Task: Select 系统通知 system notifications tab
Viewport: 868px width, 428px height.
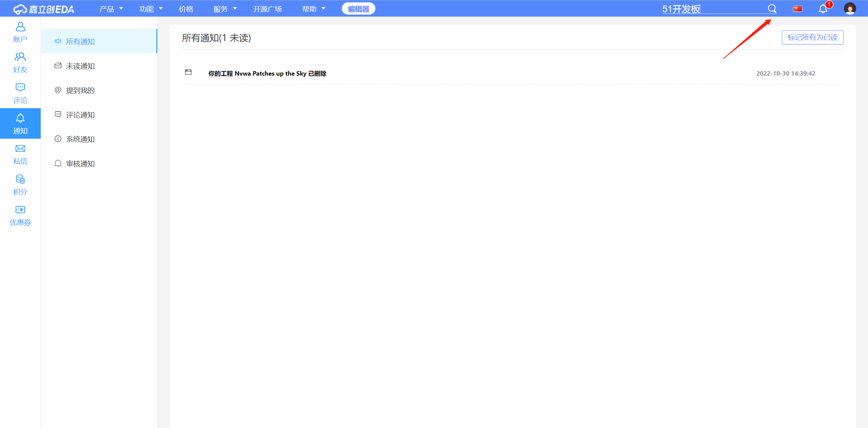Action: click(80, 139)
